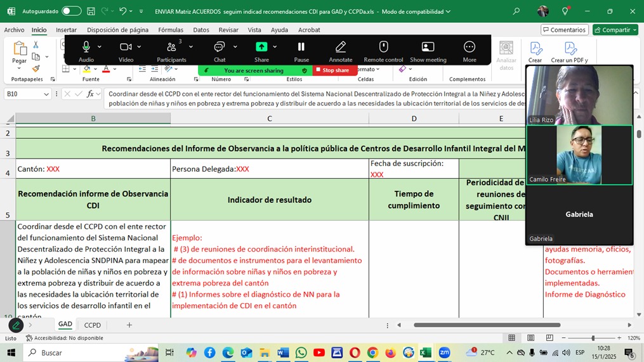Screen dimensions: 644x362
Task: Open the Portapapeles dialog launcher
Action: [x=53, y=79]
